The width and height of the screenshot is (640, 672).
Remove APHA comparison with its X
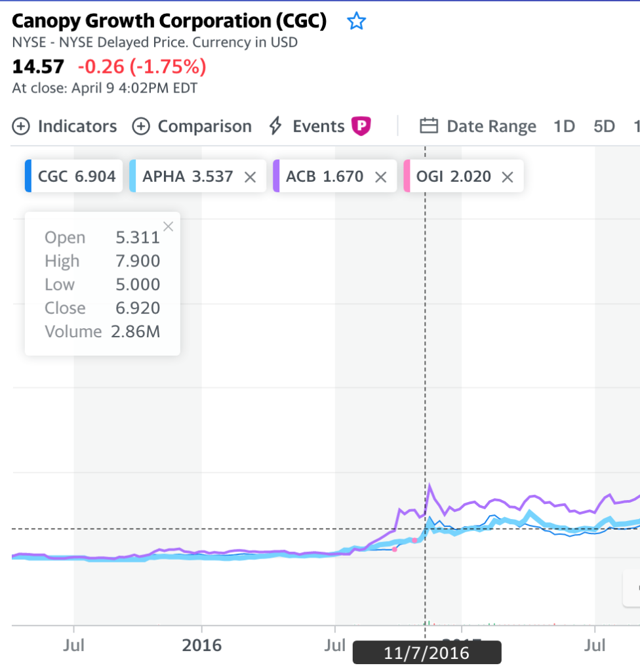point(250,177)
